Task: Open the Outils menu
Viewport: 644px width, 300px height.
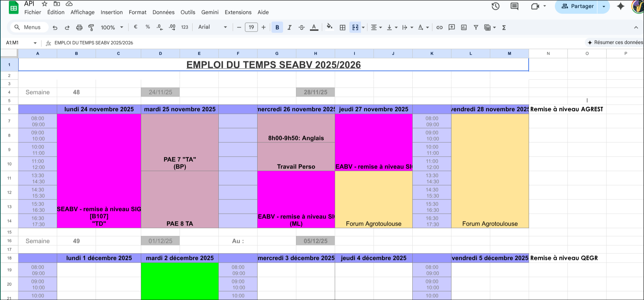Action: [x=188, y=12]
